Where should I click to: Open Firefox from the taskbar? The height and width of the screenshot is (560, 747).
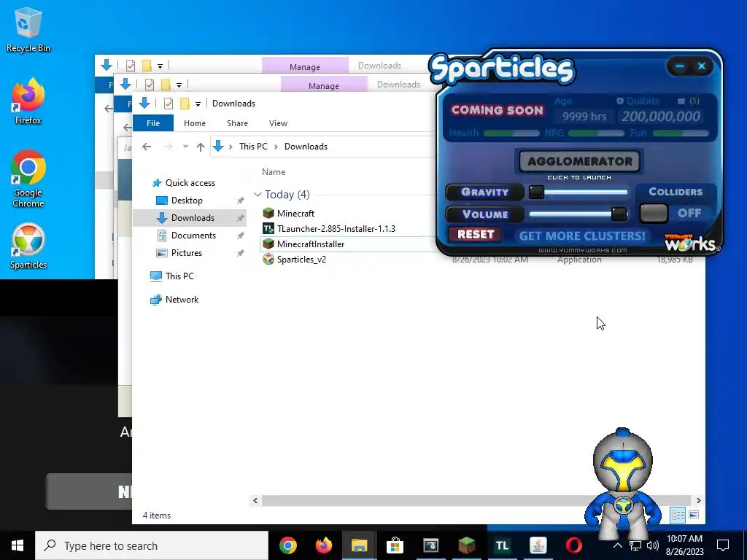[323, 545]
